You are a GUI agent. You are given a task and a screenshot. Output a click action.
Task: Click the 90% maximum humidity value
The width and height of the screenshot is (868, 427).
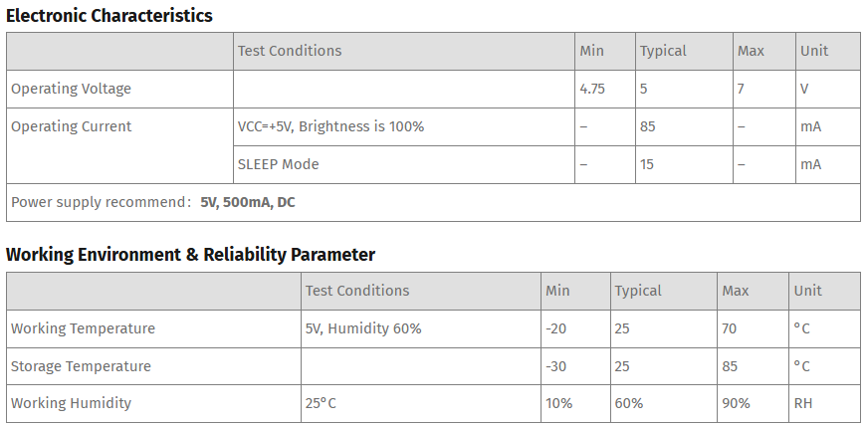(737, 403)
